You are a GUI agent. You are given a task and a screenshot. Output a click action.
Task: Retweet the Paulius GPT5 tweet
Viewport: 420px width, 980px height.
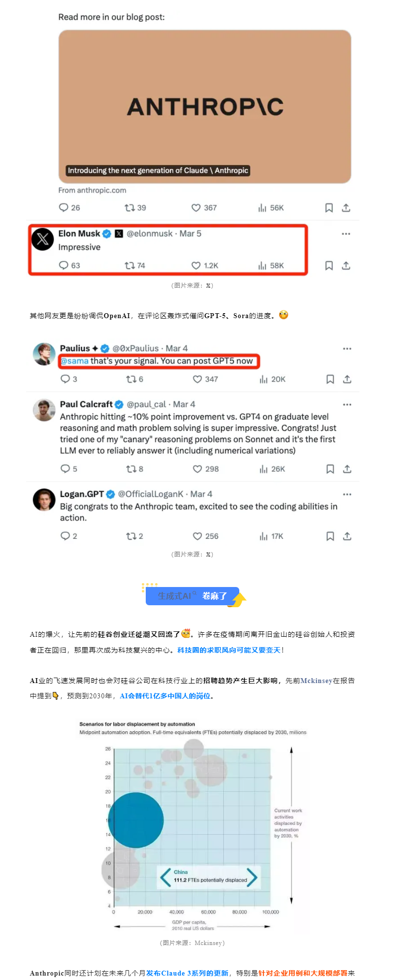tap(131, 379)
